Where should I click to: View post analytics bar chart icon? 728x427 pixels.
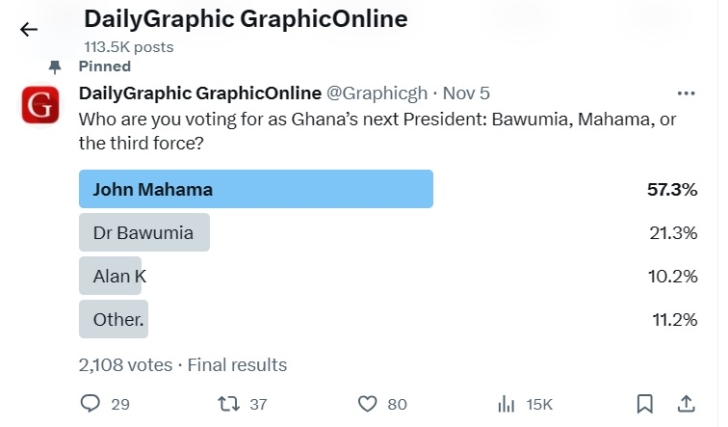(x=506, y=403)
